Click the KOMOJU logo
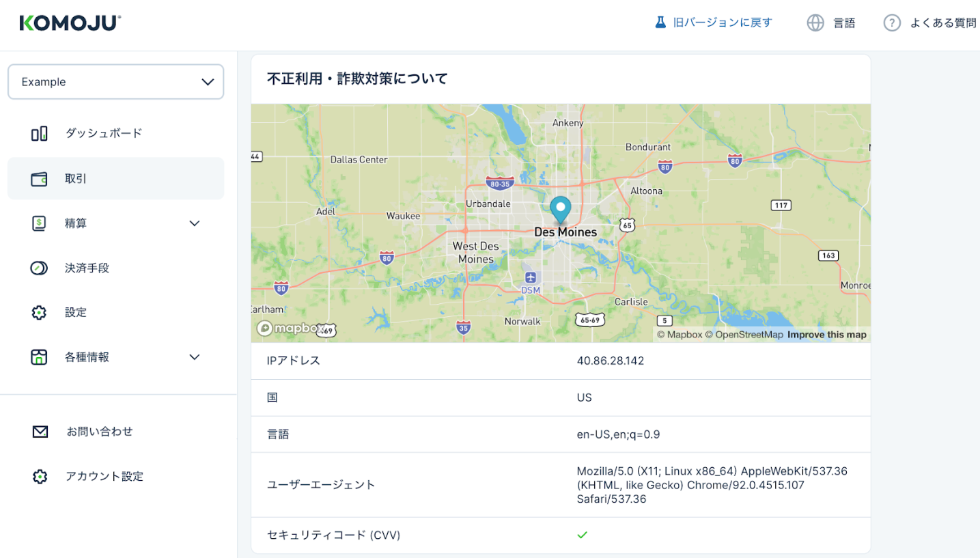Viewport: 980px width, 558px height. click(70, 23)
